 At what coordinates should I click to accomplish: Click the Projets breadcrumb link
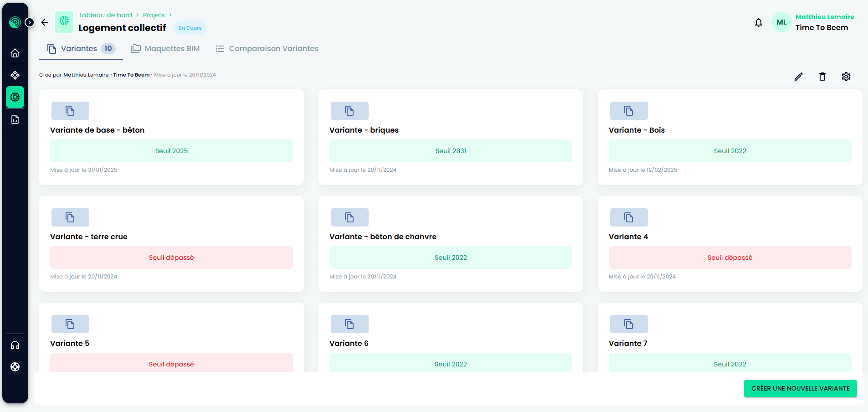(154, 15)
